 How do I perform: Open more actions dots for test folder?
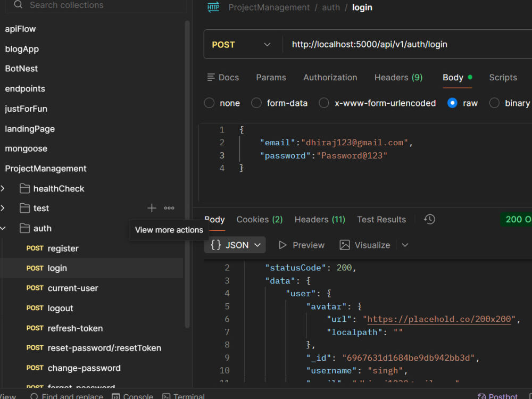169,208
